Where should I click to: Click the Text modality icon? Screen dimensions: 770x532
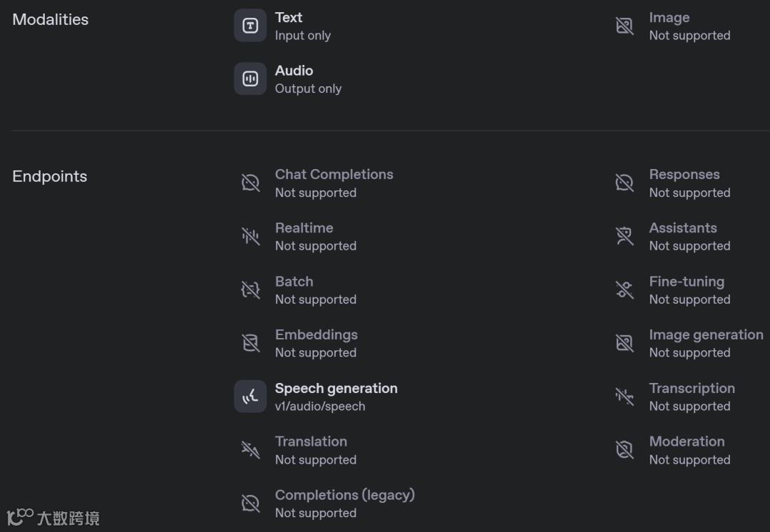[250, 26]
